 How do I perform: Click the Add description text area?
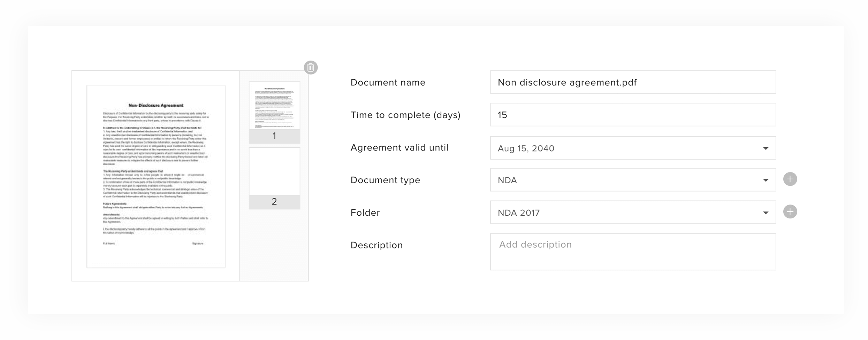(632, 252)
